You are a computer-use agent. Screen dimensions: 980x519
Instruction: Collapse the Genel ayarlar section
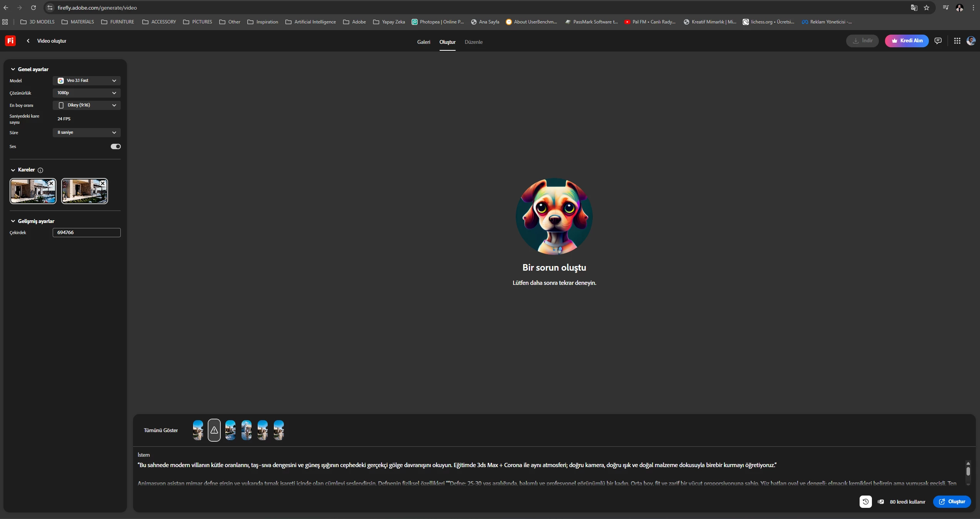[13, 70]
